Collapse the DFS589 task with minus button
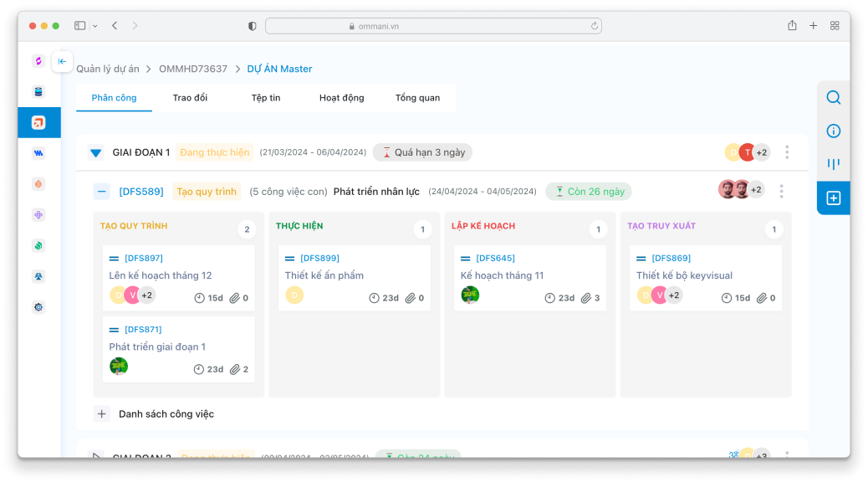This screenshot has width=868, height=483. coord(102,192)
